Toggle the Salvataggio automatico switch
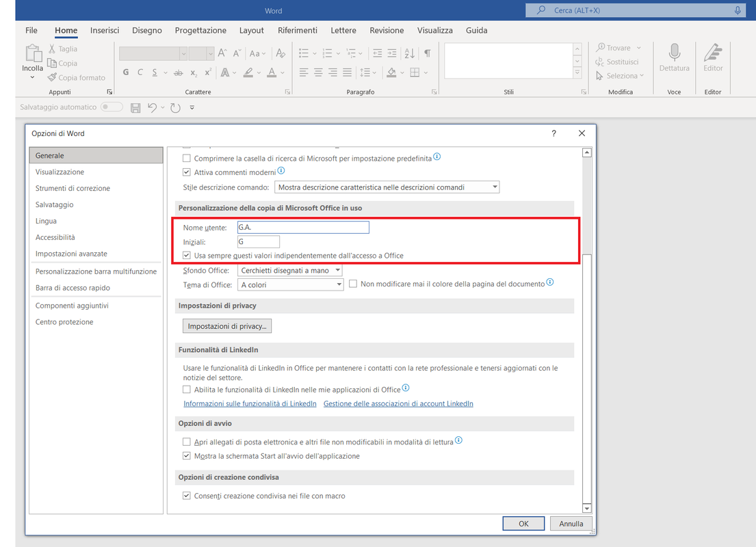Image resolution: width=756 pixels, height=547 pixels. 112,107
